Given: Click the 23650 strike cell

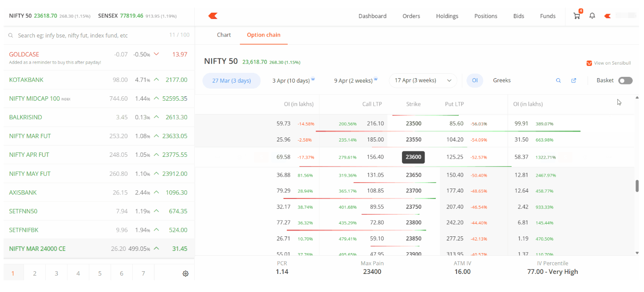Looking at the screenshot, I should click(x=413, y=175).
